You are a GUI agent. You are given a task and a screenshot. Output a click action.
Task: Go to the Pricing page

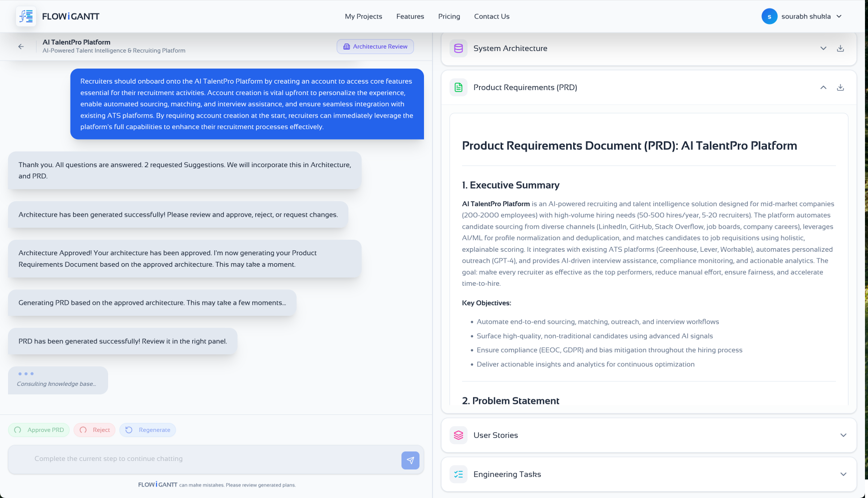[449, 17]
